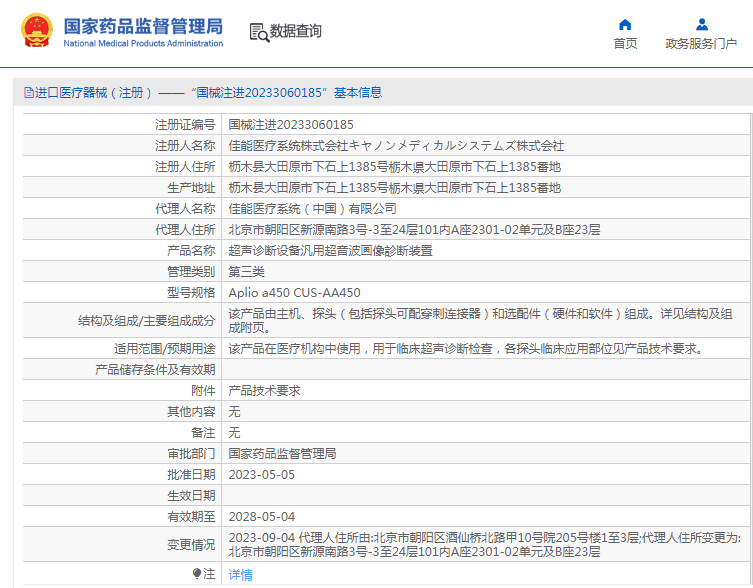
Task: Select the 第三类 value
Action: tap(246, 272)
